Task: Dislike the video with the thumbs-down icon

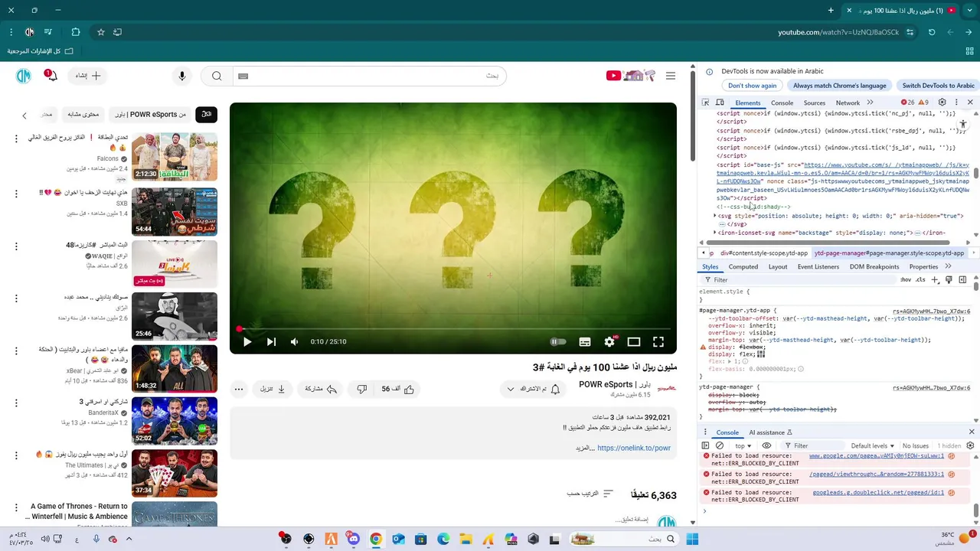Action: tap(362, 389)
